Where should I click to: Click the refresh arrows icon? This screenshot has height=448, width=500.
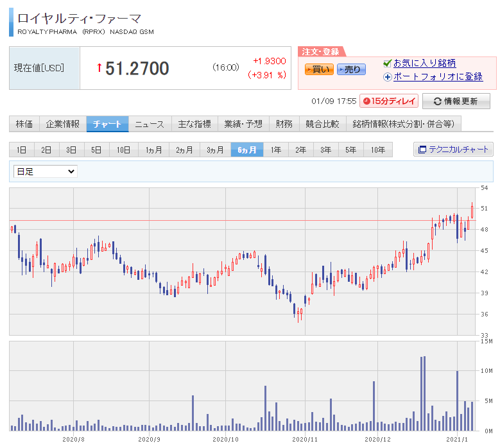click(438, 101)
